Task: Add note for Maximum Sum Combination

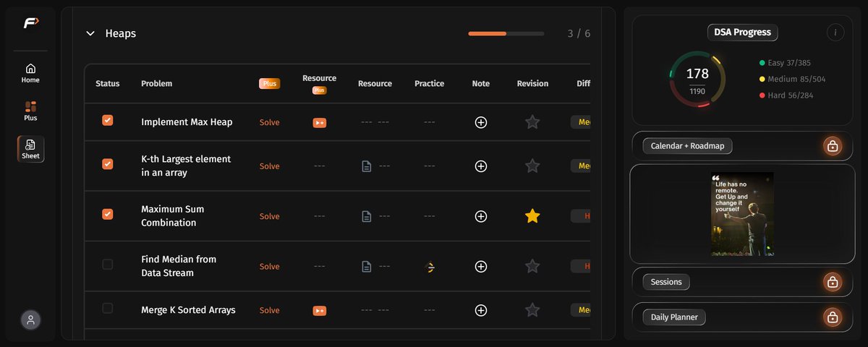Action: click(x=480, y=216)
